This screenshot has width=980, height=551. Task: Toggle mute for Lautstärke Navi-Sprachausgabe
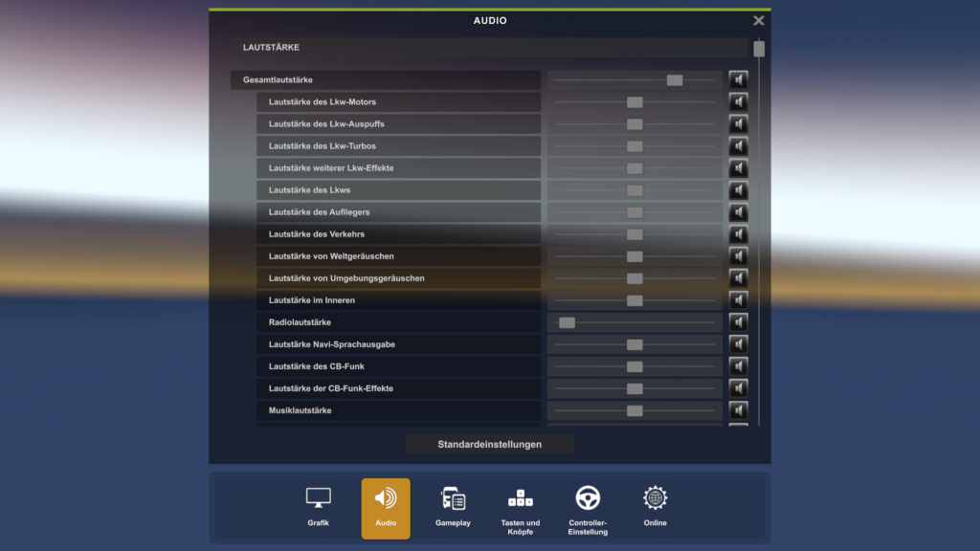coord(739,344)
